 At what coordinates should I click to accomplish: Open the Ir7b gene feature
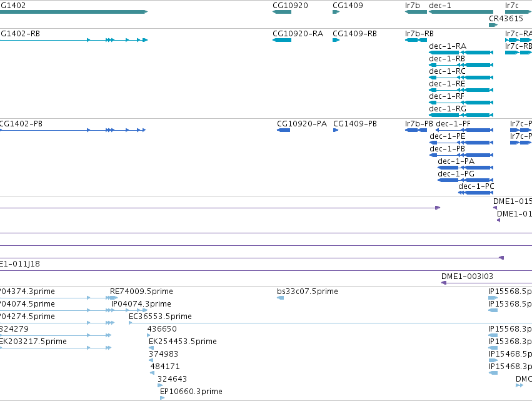pyautogui.click(x=416, y=12)
